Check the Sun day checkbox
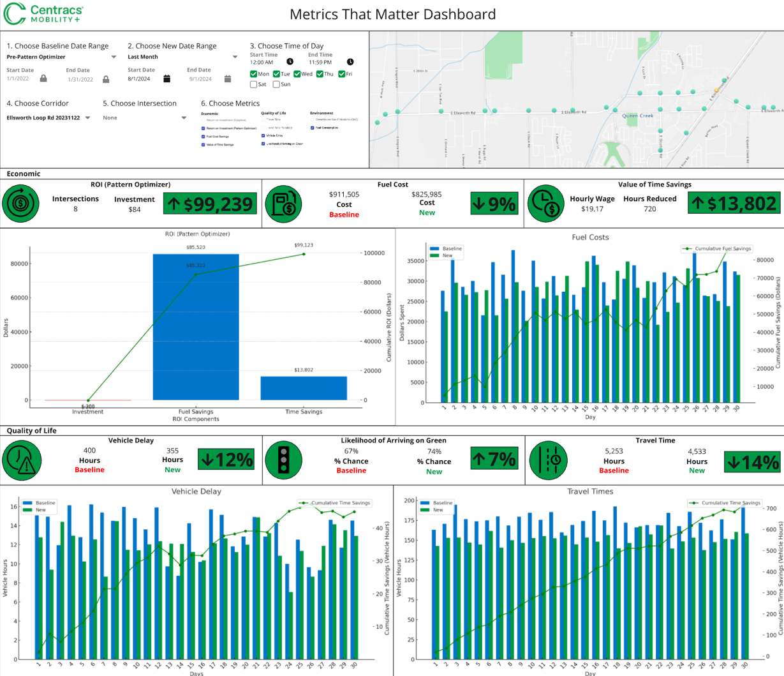784x676 pixels. coord(276,84)
